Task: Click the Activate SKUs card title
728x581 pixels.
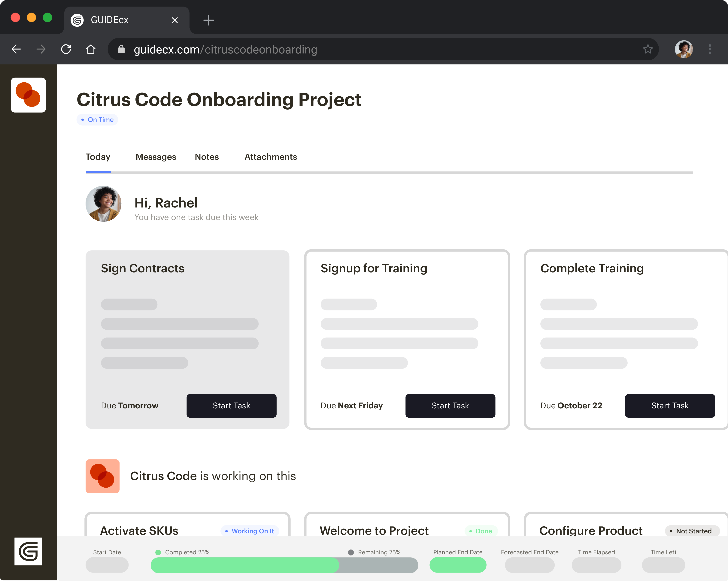Action: pyautogui.click(x=139, y=531)
